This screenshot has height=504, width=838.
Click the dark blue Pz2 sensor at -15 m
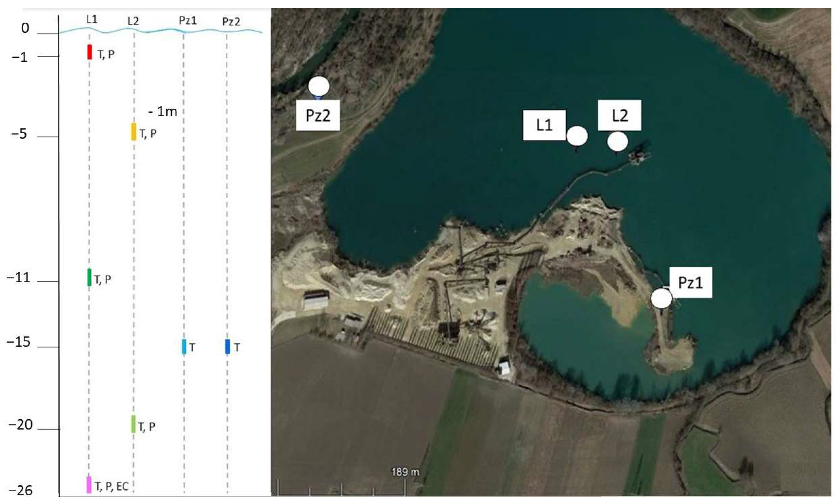tap(227, 347)
